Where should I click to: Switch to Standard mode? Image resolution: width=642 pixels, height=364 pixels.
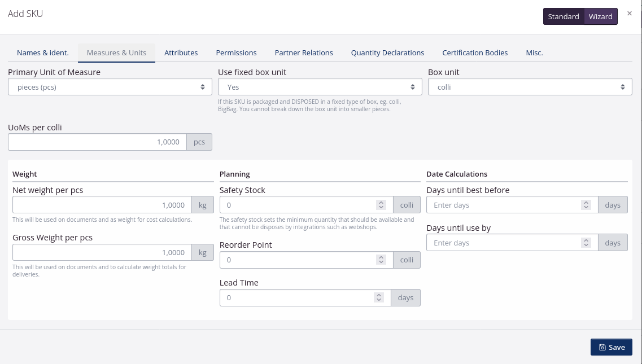coord(563,16)
